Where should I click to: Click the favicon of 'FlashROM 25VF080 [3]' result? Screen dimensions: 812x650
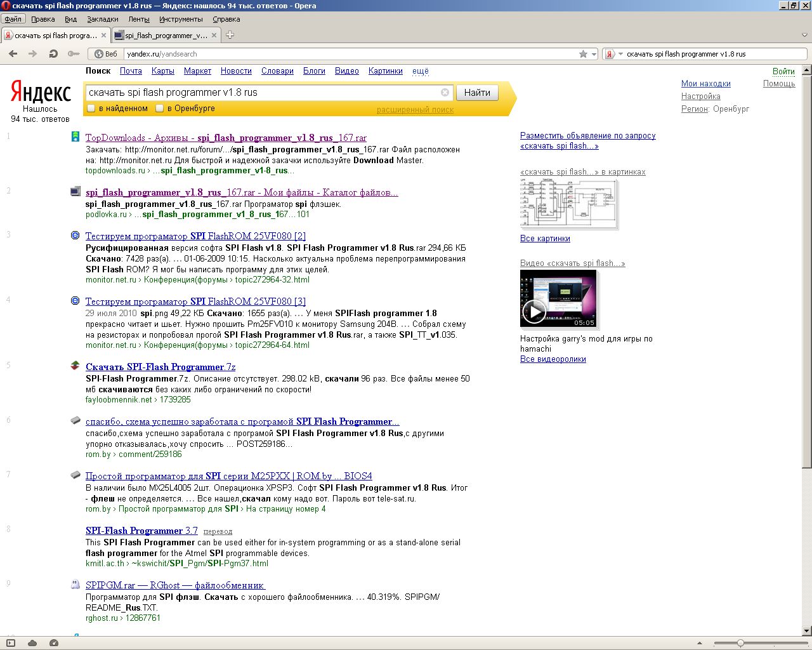tap(75, 301)
